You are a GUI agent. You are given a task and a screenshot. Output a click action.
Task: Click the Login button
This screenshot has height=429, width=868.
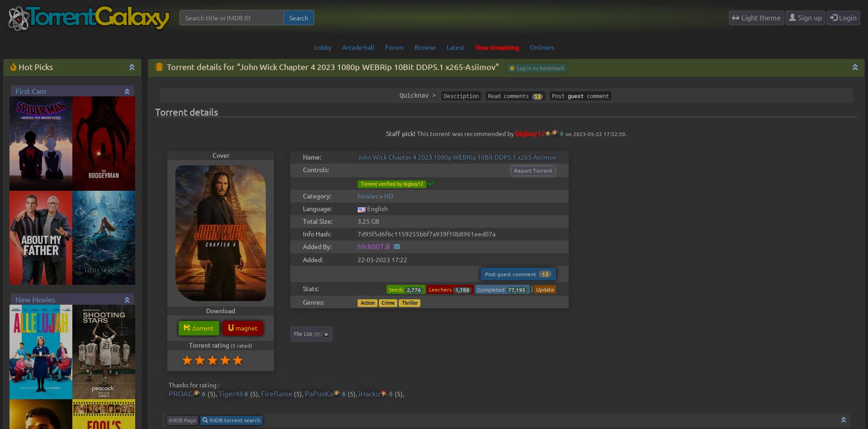(x=843, y=18)
